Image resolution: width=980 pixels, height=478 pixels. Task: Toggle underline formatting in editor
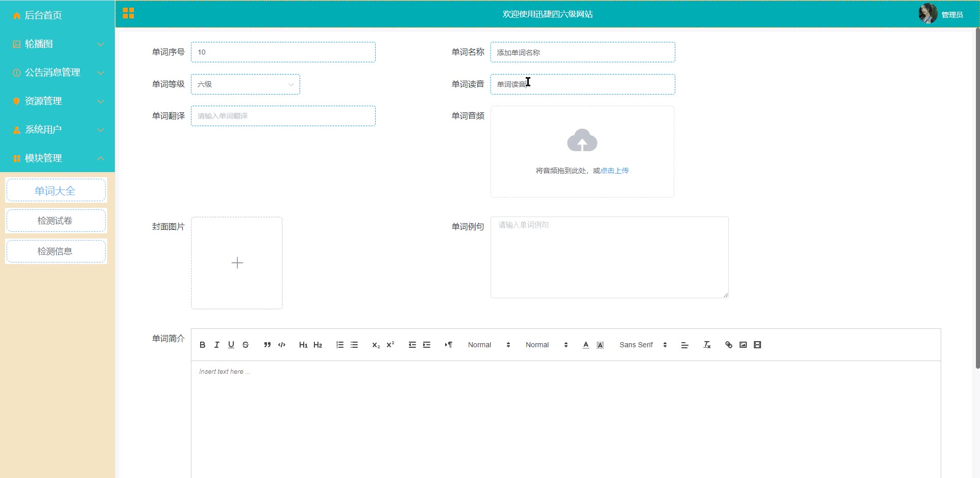pyautogui.click(x=231, y=345)
